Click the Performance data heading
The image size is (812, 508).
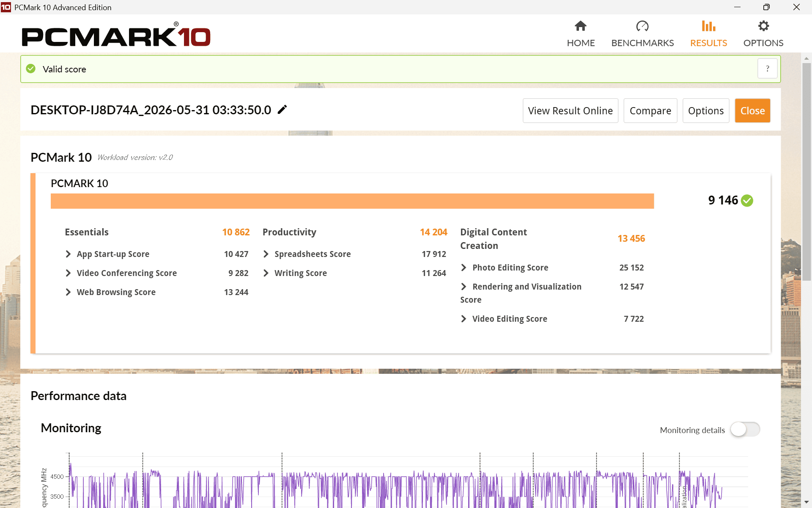pos(79,396)
